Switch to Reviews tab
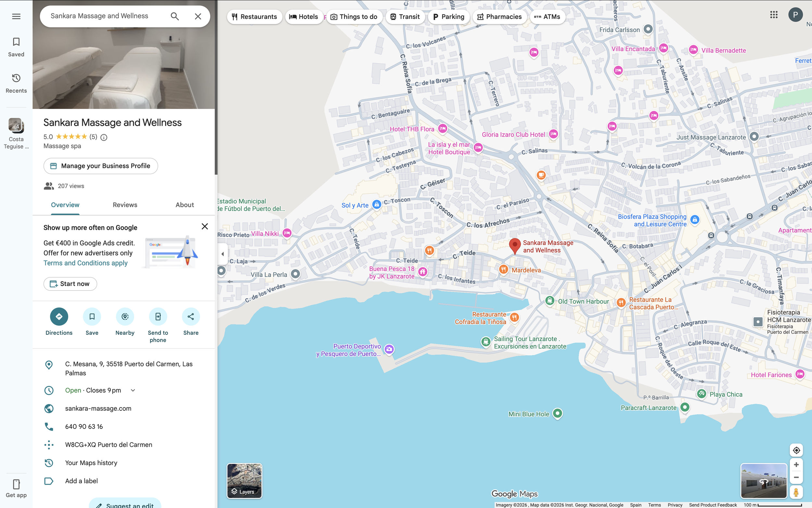The image size is (812, 508). coord(125,205)
